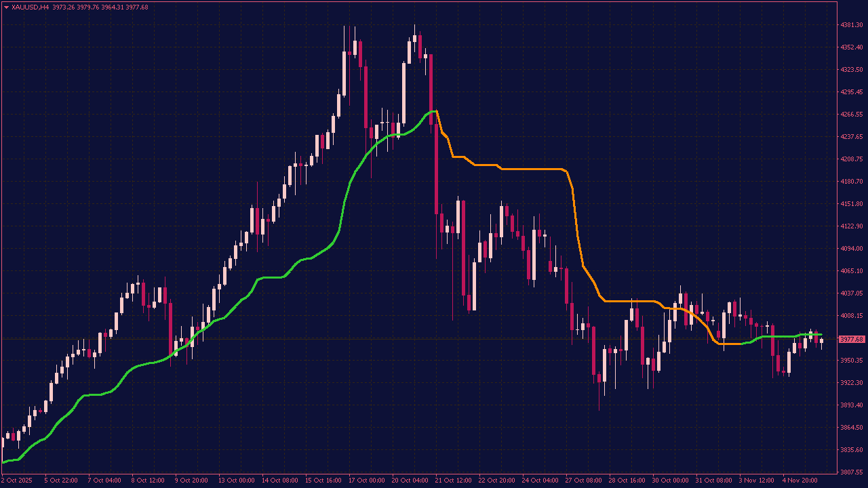This screenshot has width=868, height=488.
Task: Click the 4 Nov 20:00 time label
Action: pyautogui.click(x=800, y=481)
